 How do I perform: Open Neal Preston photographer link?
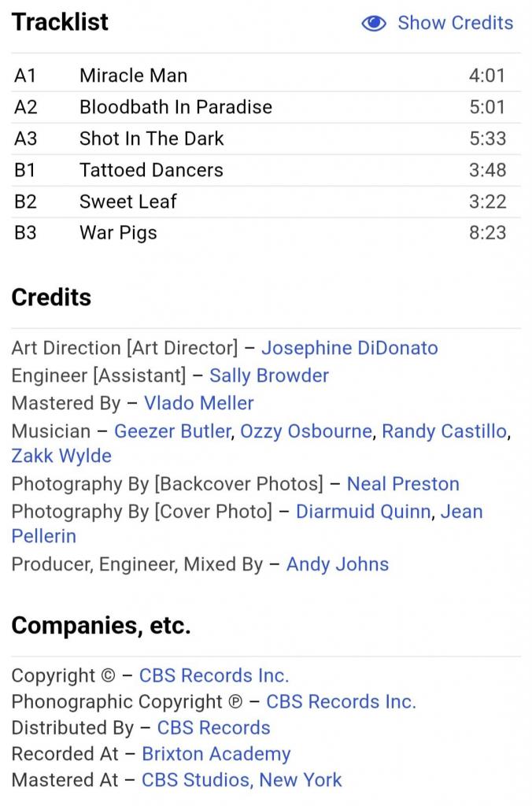coord(403,484)
